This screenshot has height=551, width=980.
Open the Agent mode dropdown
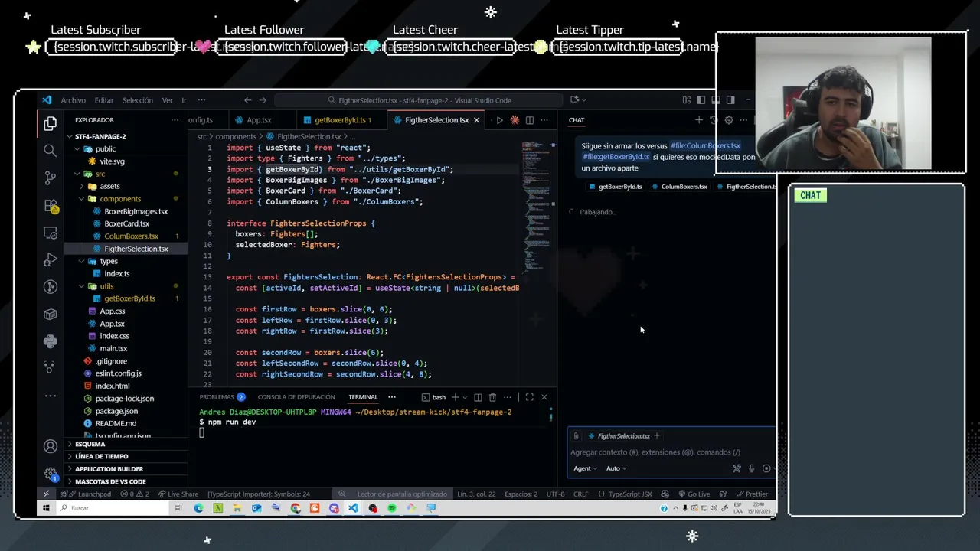[x=585, y=468]
